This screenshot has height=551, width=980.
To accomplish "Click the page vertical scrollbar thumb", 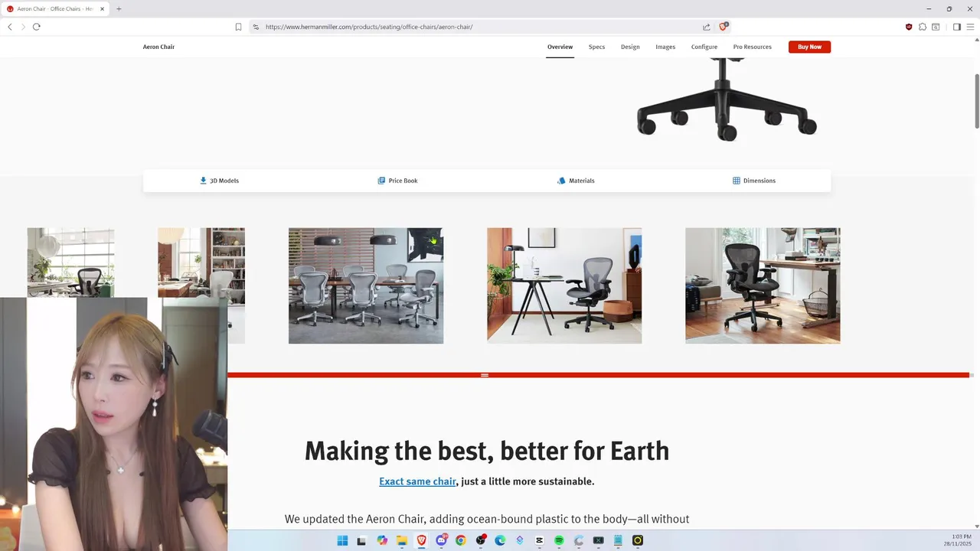I will 977,101.
